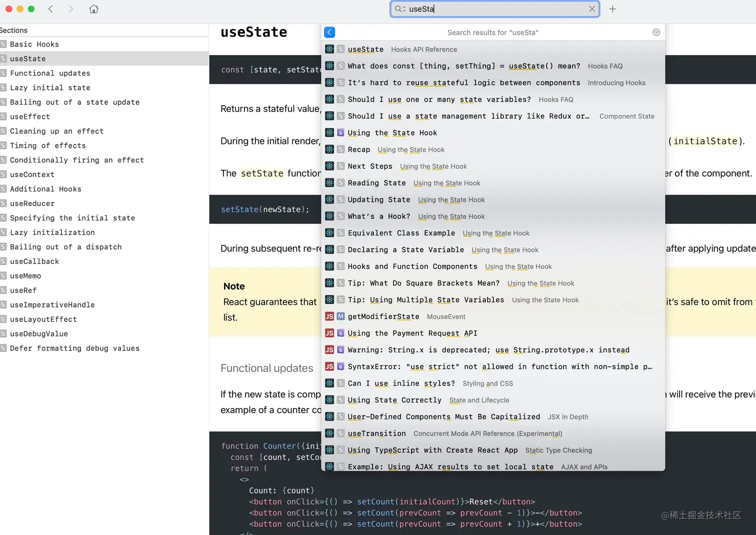Click the JS icon beside getModifierState
The height and width of the screenshot is (535, 756).
click(329, 316)
